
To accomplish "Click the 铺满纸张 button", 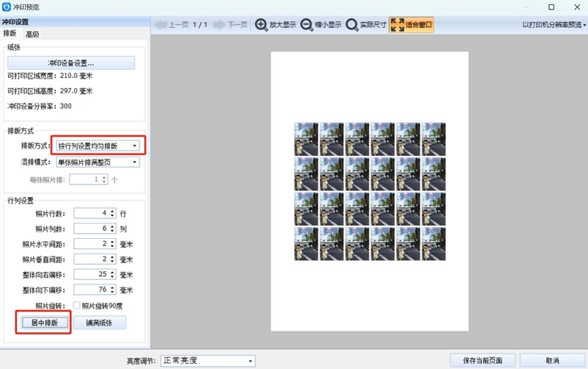I will click(99, 323).
